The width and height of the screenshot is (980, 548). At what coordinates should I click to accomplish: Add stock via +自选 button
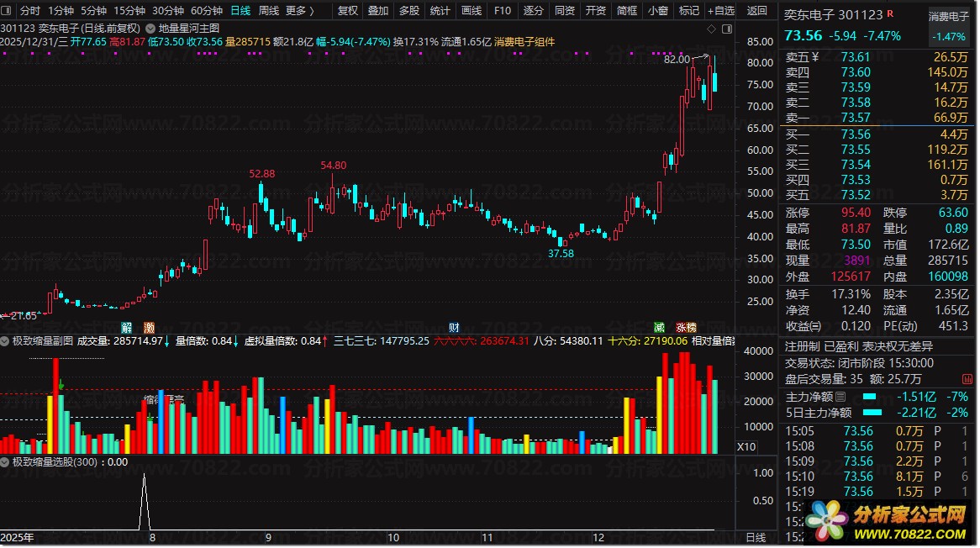pyautogui.click(x=720, y=11)
